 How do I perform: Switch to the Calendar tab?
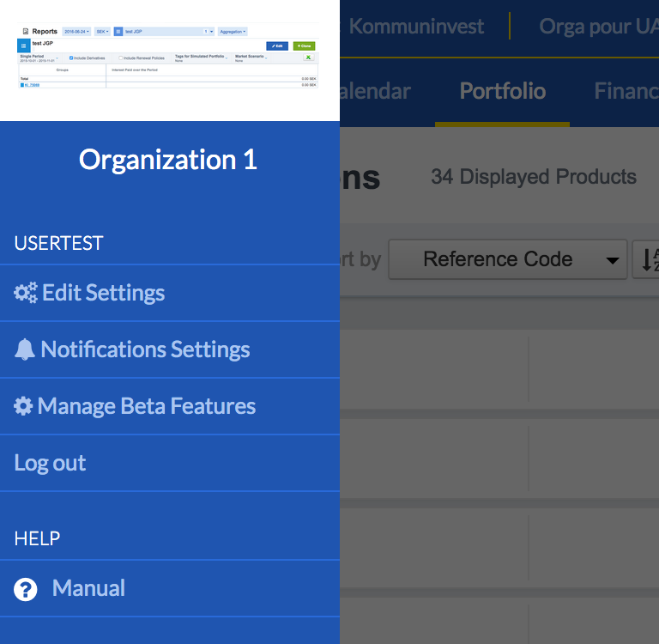pyautogui.click(x=374, y=91)
